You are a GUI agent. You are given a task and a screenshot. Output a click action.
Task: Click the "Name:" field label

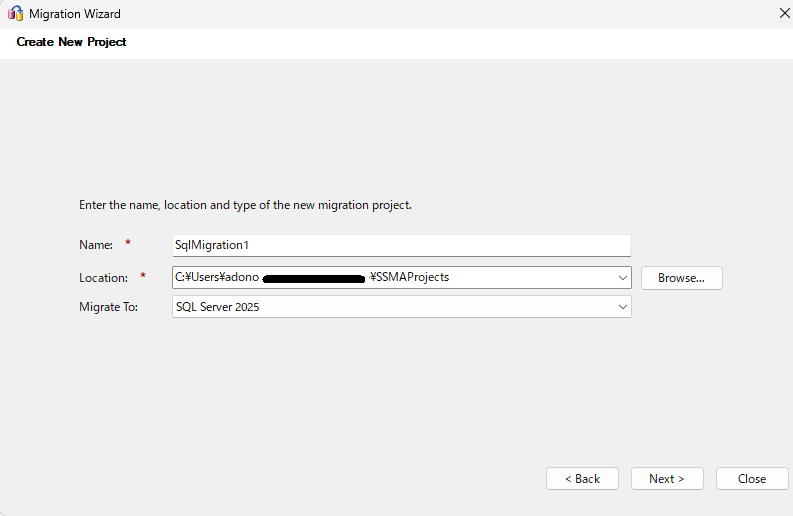click(96, 245)
